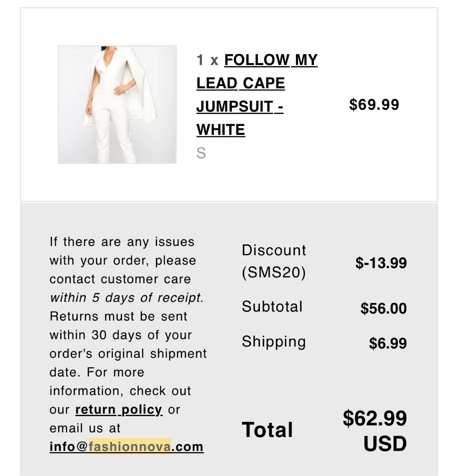Click the $56.00 subtotal amount
This screenshot has width=458, height=476.
pos(384,308)
